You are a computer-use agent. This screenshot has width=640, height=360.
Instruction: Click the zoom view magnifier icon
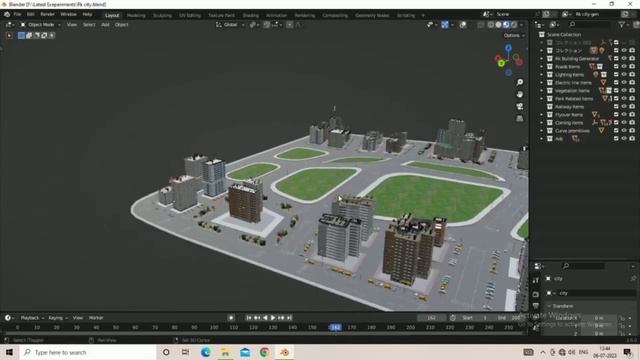pyautogui.click(x=520, y=82)
